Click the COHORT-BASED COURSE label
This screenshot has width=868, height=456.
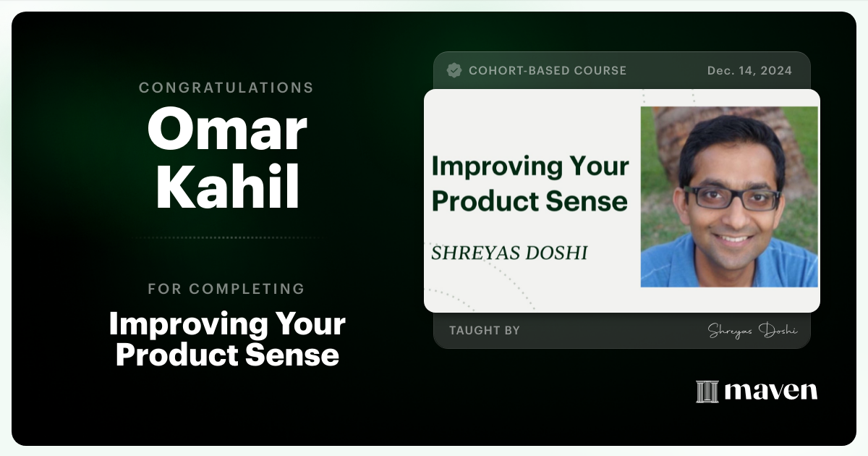click(548, 70)
